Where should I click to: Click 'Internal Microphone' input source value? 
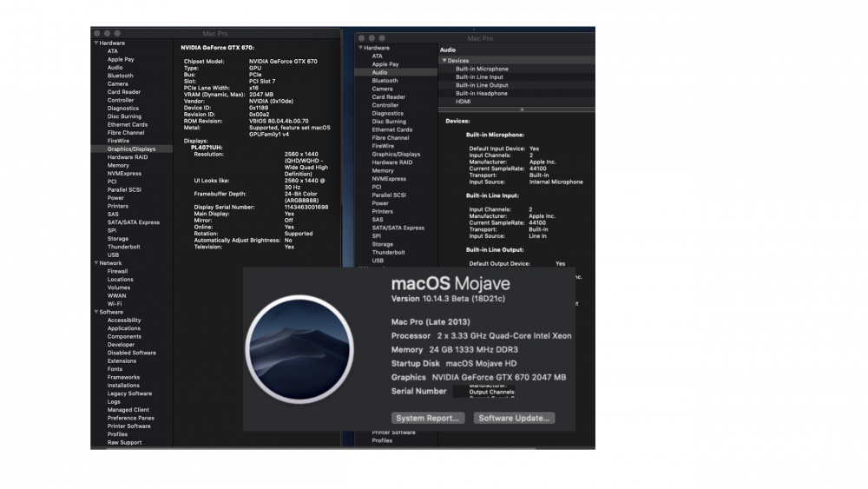[556, 182]
